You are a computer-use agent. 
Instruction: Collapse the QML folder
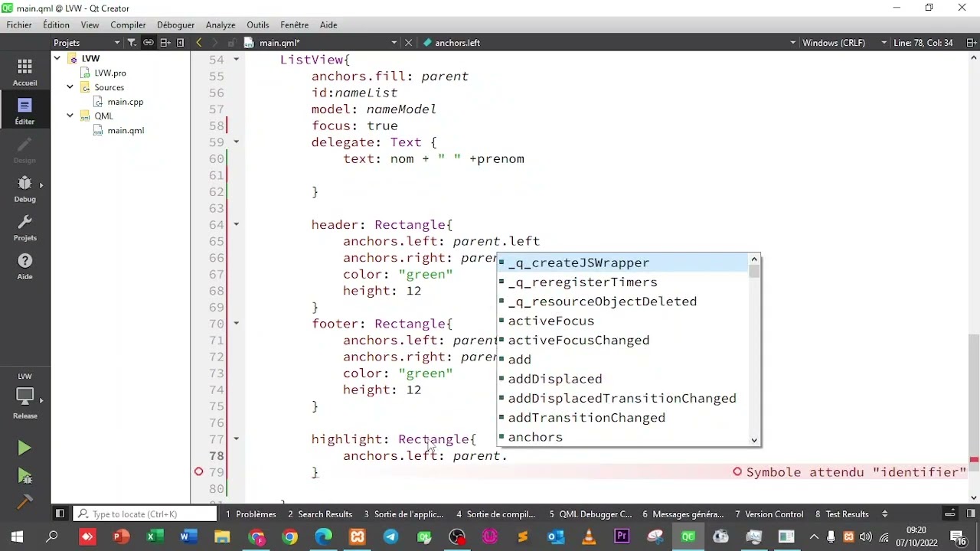tap(70, 116)
